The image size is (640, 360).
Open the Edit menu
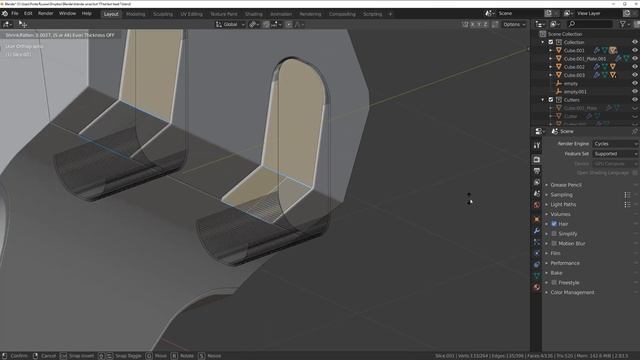[x=28, y=13]
